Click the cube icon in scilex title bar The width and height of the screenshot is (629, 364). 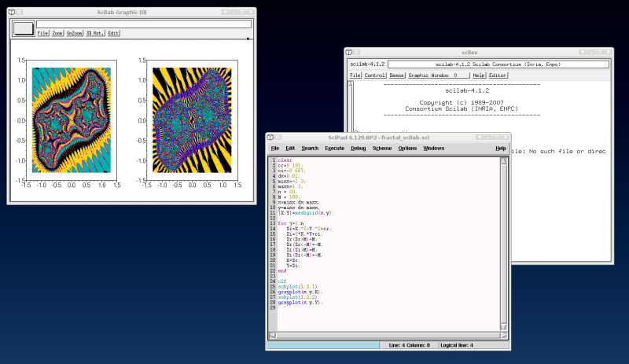point(349,52)
